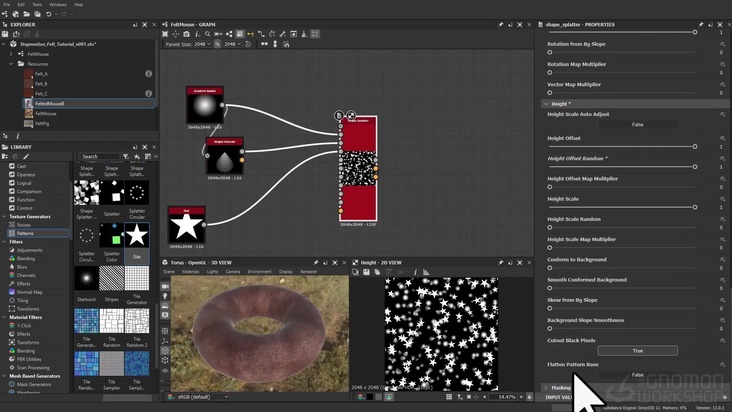Collapse the Texture Generators library section
The width and height of the screenshot is (732, 412).
click(4, 216)
